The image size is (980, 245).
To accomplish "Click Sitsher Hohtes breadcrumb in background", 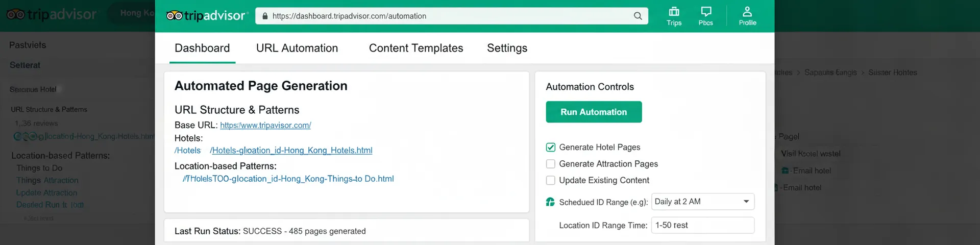I will pos(893,72).
